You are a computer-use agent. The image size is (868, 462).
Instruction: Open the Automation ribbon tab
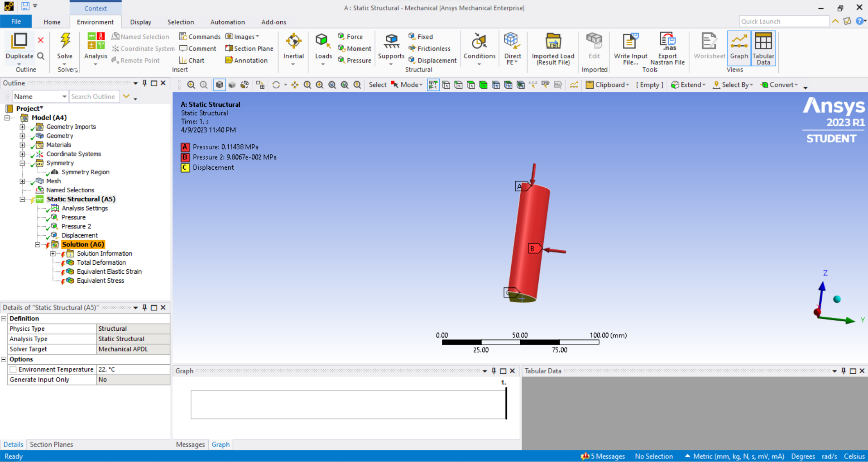click(x=228, y=22)
